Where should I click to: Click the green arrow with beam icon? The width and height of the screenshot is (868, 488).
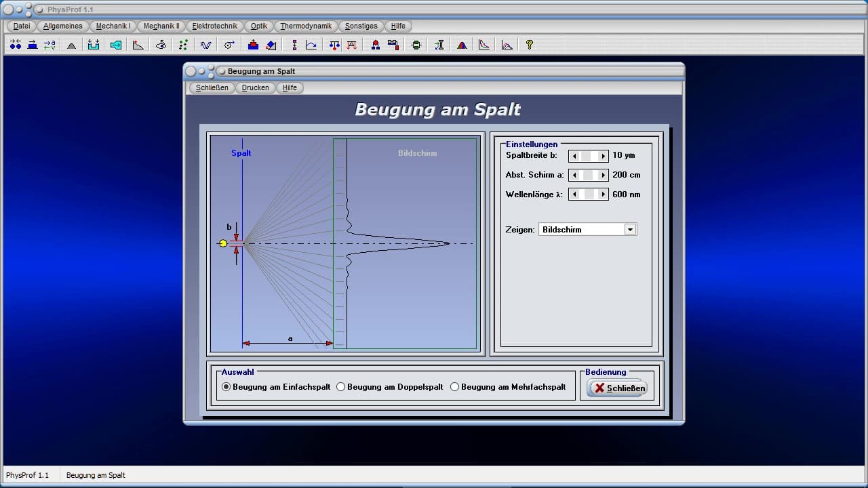(439, 45)
